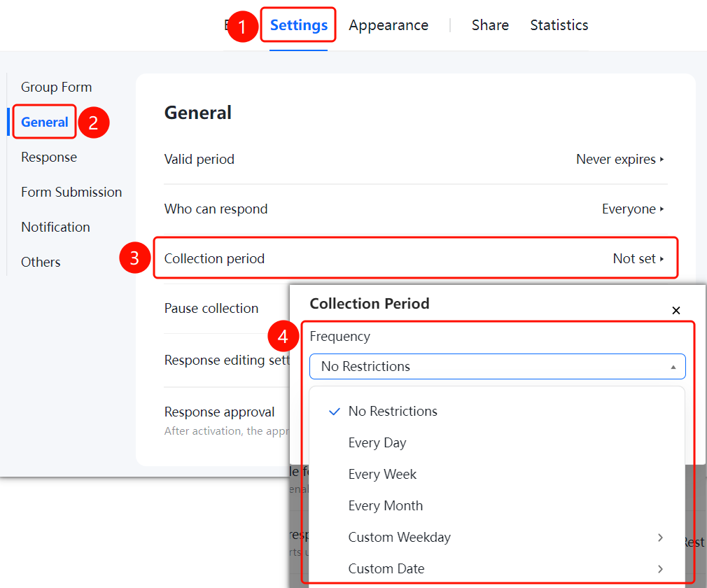Click the Valid period label
Image resolution: width=707 pixels, height=588 pixels.
[x=199, y=159]
